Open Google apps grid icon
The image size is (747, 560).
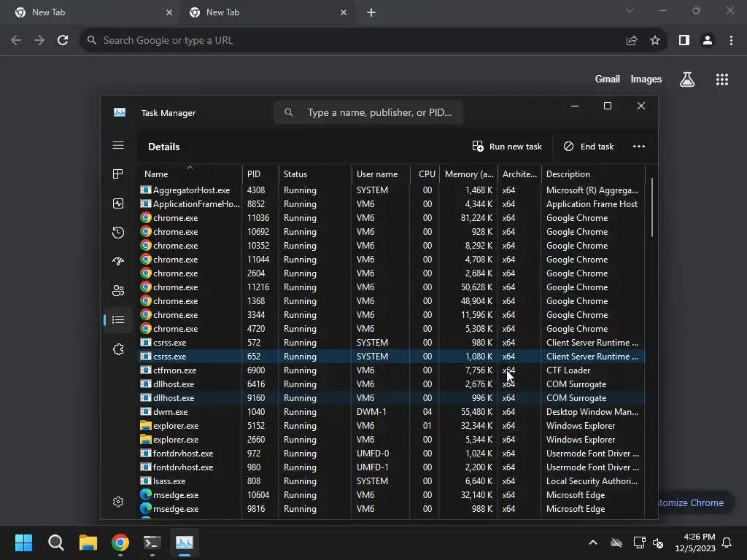[722, 79]
